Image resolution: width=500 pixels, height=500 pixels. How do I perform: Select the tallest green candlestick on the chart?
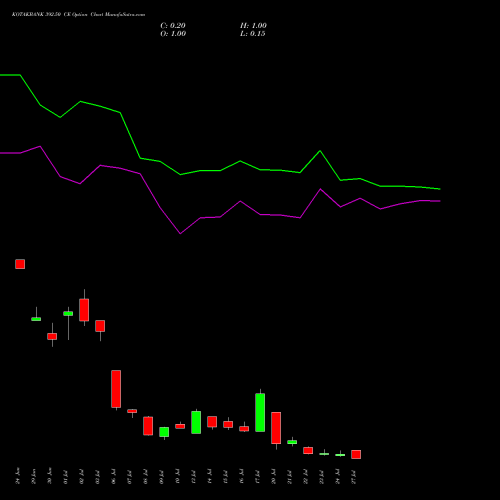tap(260, 412)
